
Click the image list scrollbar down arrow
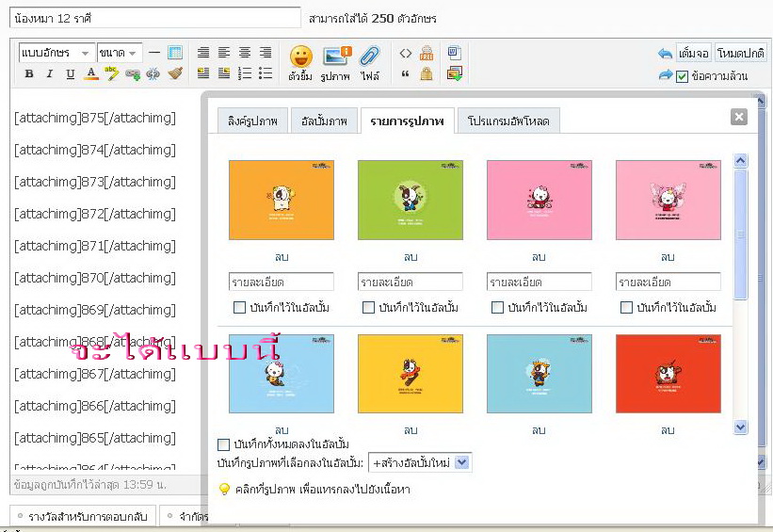(740, 427)
